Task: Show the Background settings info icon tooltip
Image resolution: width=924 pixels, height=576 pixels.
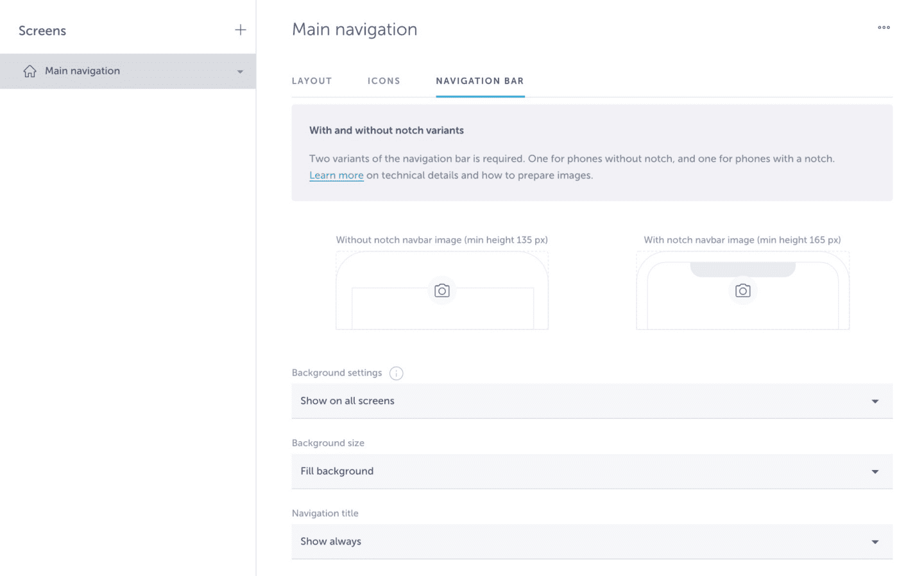Action: (397, 373)
